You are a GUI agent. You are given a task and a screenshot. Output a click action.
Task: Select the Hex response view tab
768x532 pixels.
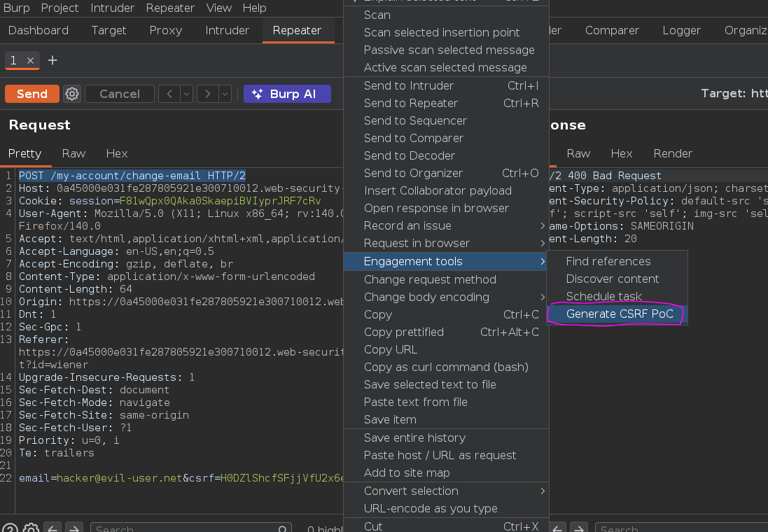click(x=621, y=154)
